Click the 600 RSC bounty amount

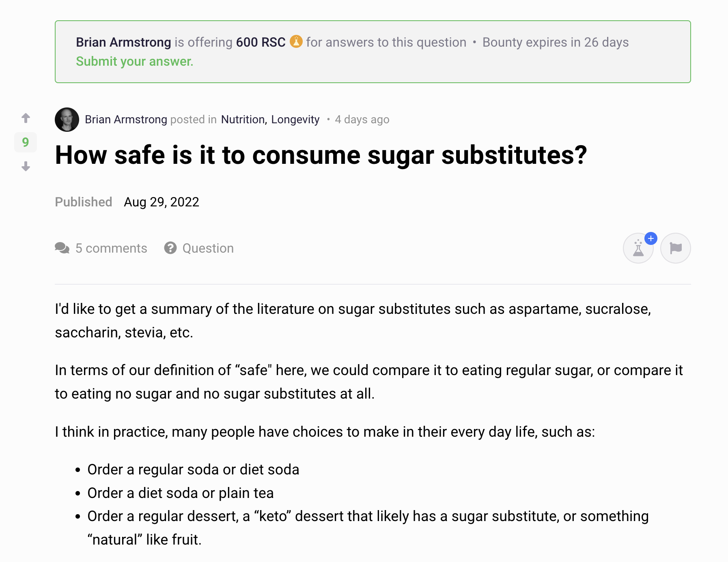point(261,42)
